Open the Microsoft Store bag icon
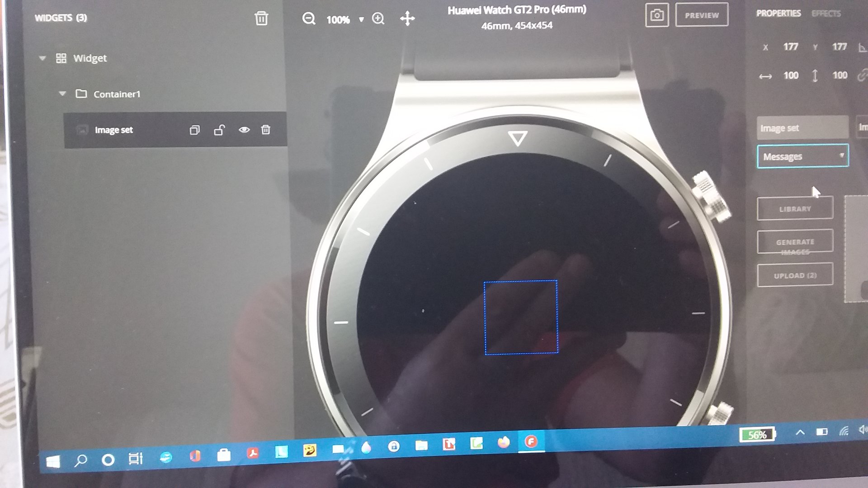Viewport: 868px width, 488px height. point(224,455)
